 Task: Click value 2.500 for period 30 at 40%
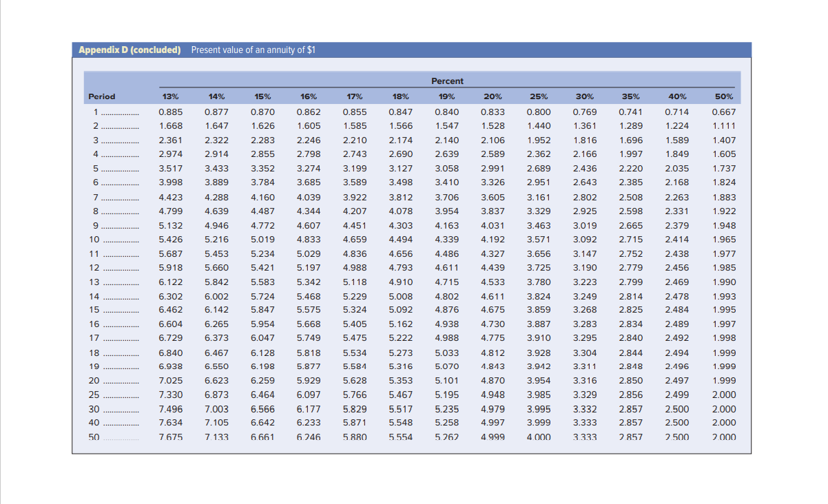(676, 409)
